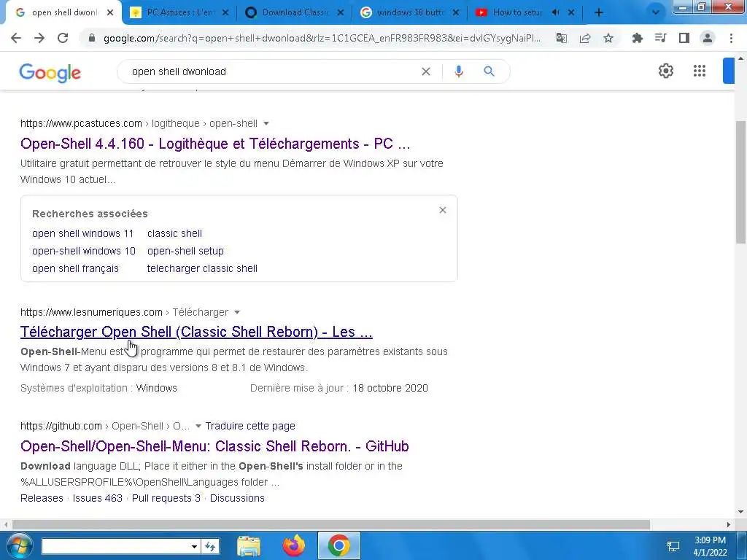
Task: Start voice search with the microphone
Action: [x=459, y=71]
